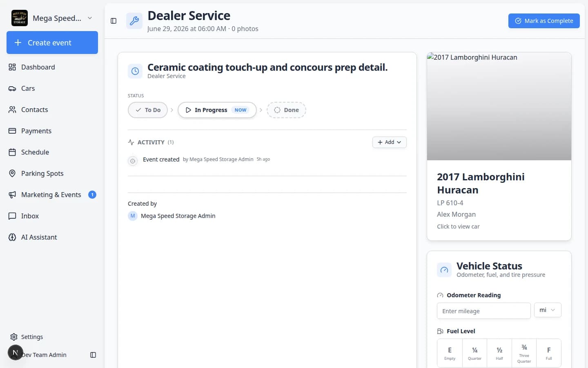Go to the Cars section

(52, 88)
